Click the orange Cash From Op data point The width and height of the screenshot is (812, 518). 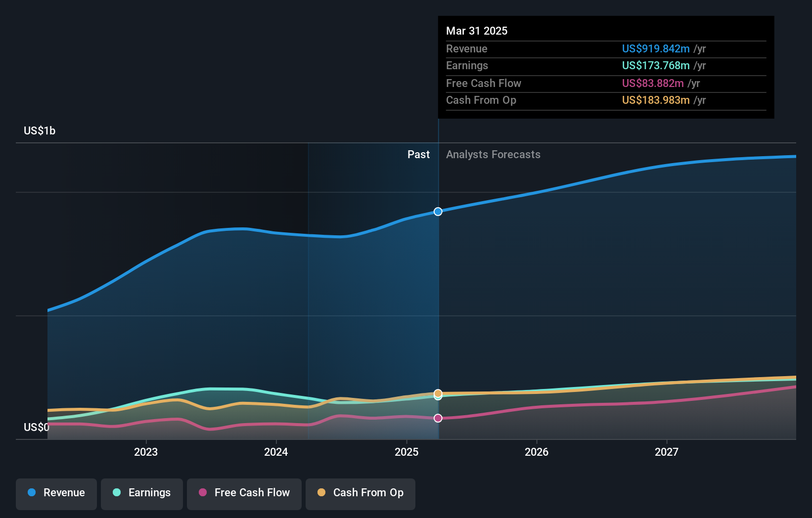point(438,393)
